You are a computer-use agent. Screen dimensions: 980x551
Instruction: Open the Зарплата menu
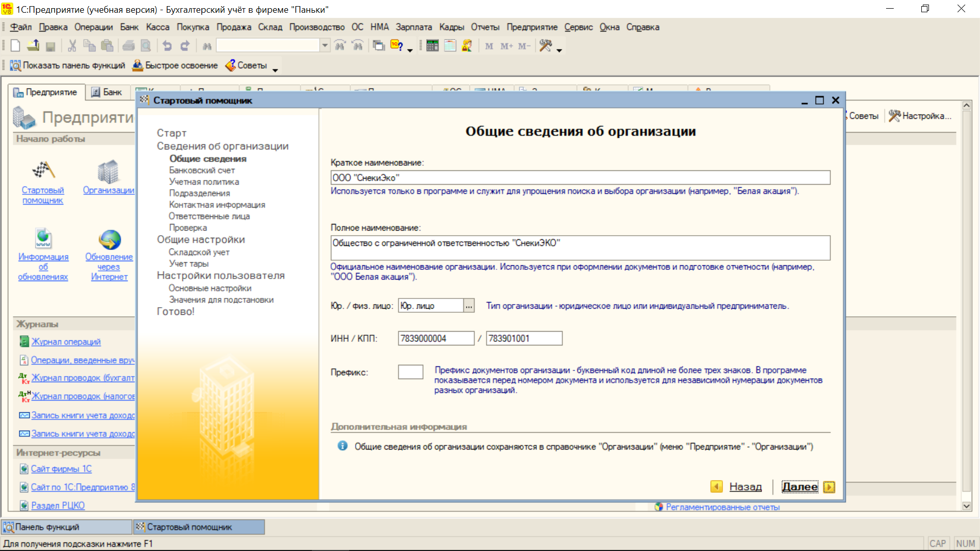(413, 27)
